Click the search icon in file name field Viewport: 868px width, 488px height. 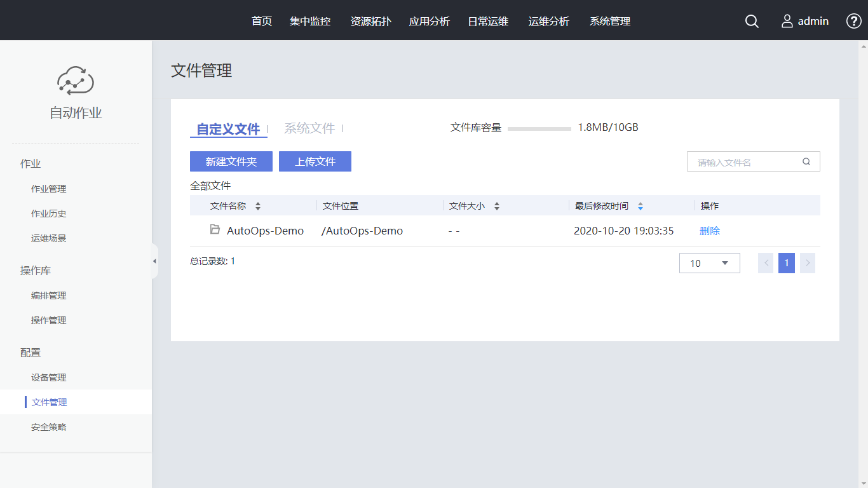pyautogui.click(x=806, y=161)
